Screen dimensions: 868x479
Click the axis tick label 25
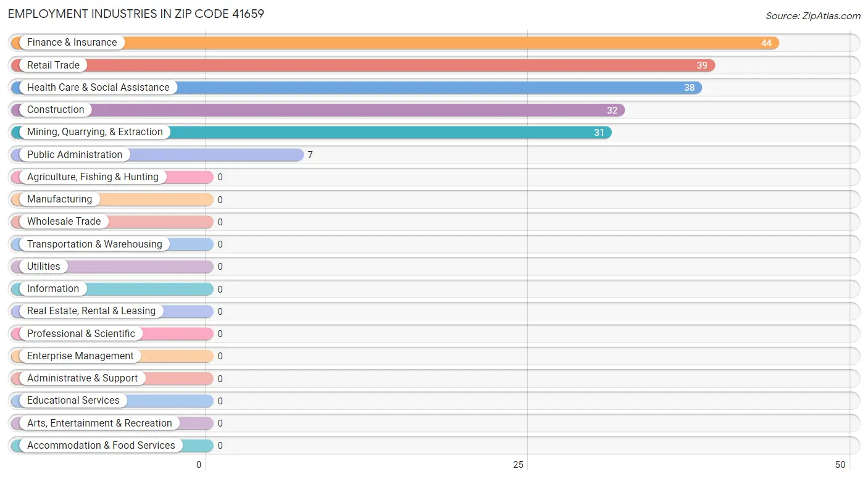tap(519, 465)
